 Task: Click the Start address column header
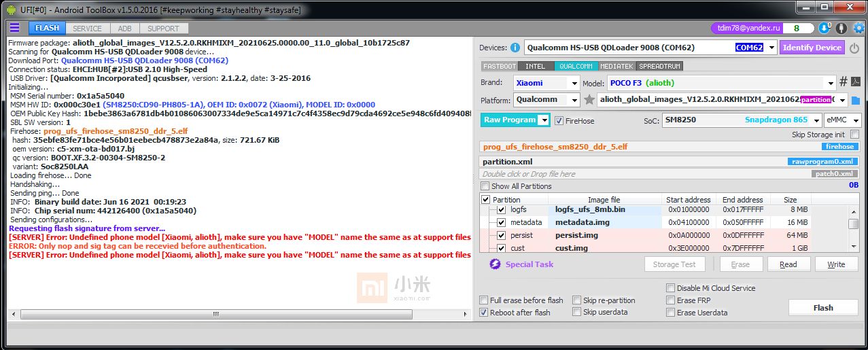tap(688, 200)
